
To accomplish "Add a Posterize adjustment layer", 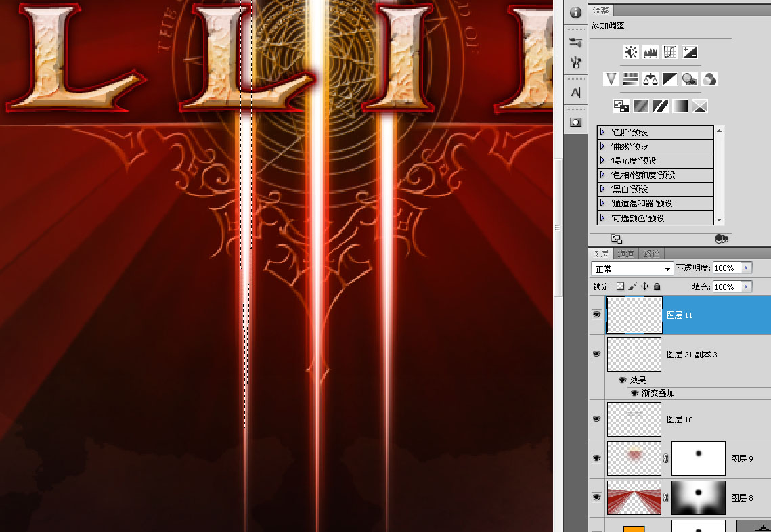I will click(x=641, y=106).
